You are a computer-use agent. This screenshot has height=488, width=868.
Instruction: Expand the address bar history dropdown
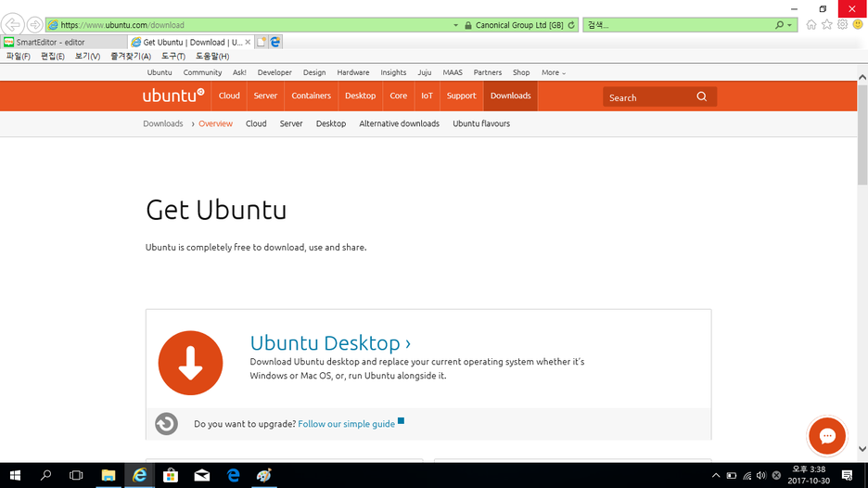pyautogui.click(x=455, y=25)
